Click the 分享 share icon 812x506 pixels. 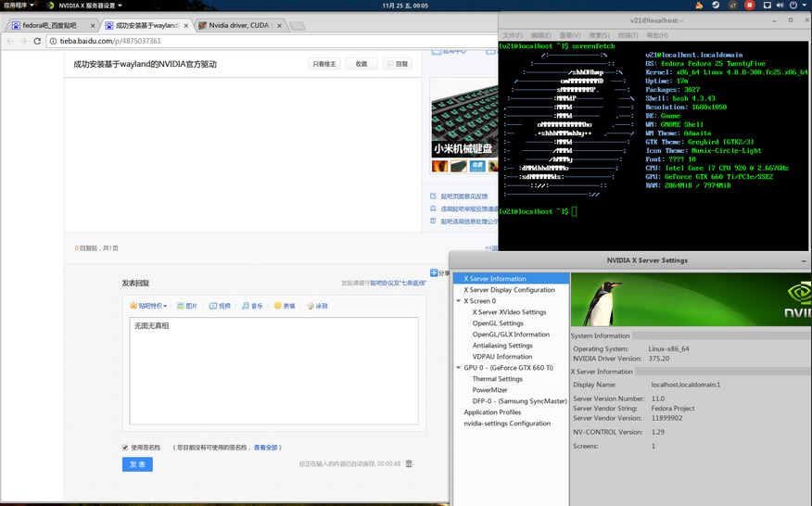434,273
